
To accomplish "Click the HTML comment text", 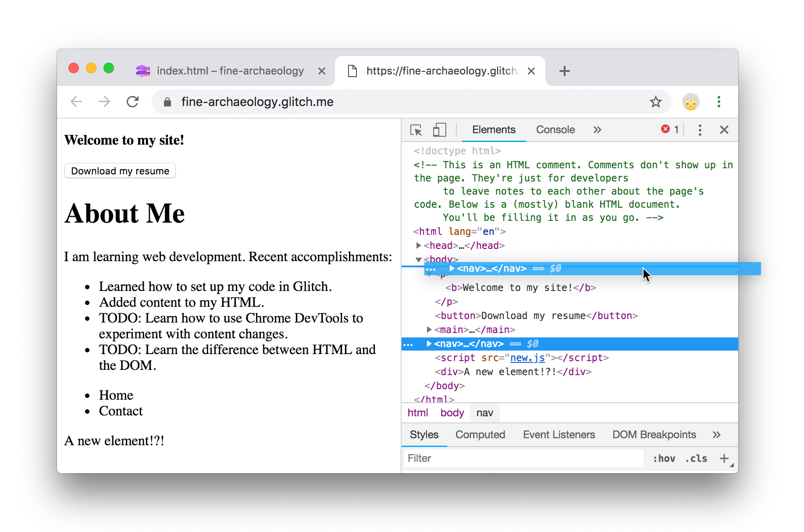I will click(x=573, y=191).
